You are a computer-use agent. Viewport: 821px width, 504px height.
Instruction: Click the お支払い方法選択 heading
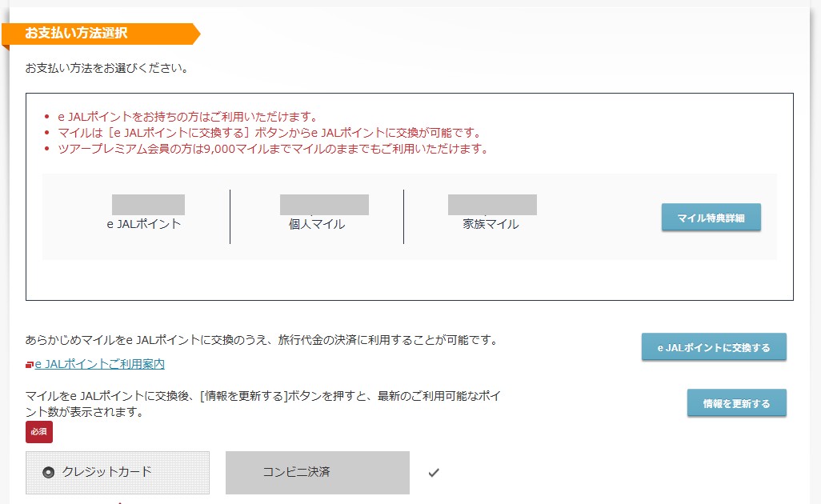tap(77, 33)
